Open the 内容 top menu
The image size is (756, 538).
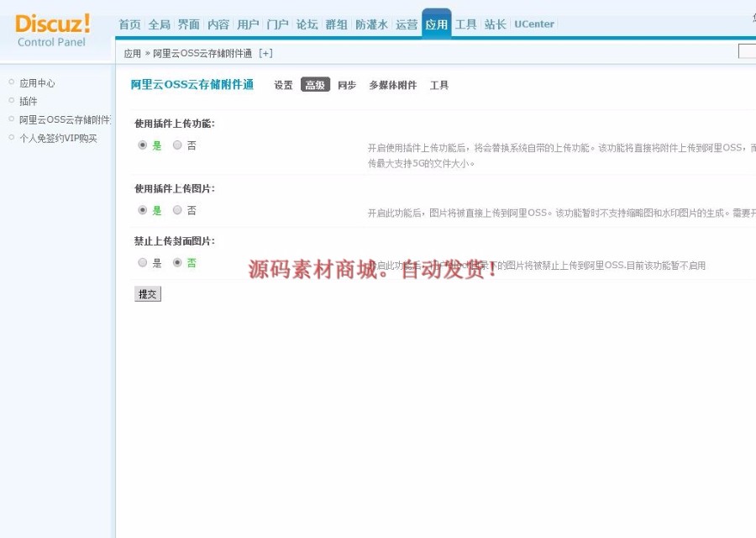point(218,24)
